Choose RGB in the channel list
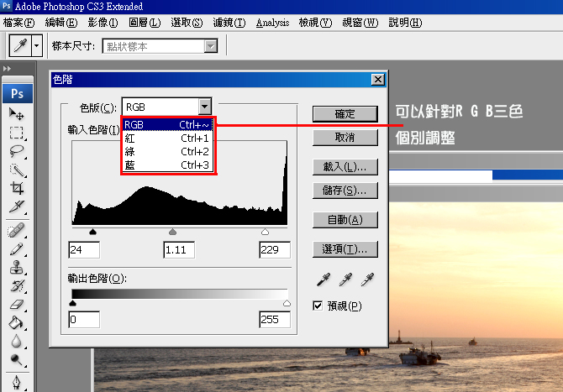Screen dimensions: 563x392 point(167,125)
